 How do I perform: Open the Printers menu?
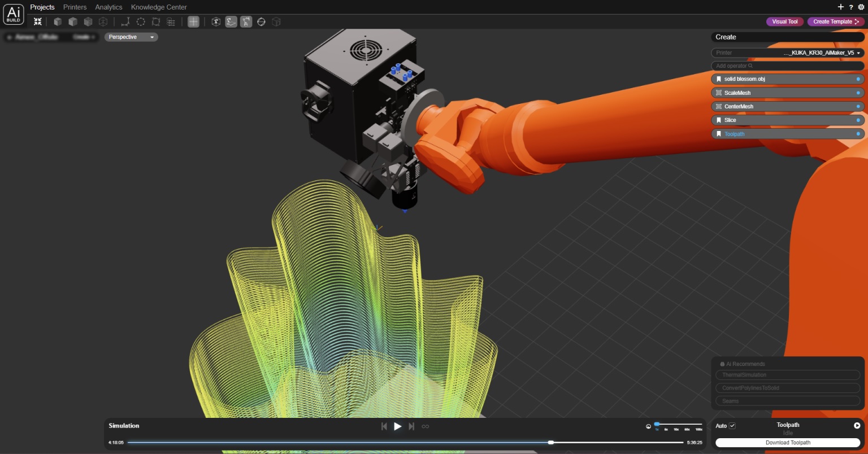click(x=75, y=7)
